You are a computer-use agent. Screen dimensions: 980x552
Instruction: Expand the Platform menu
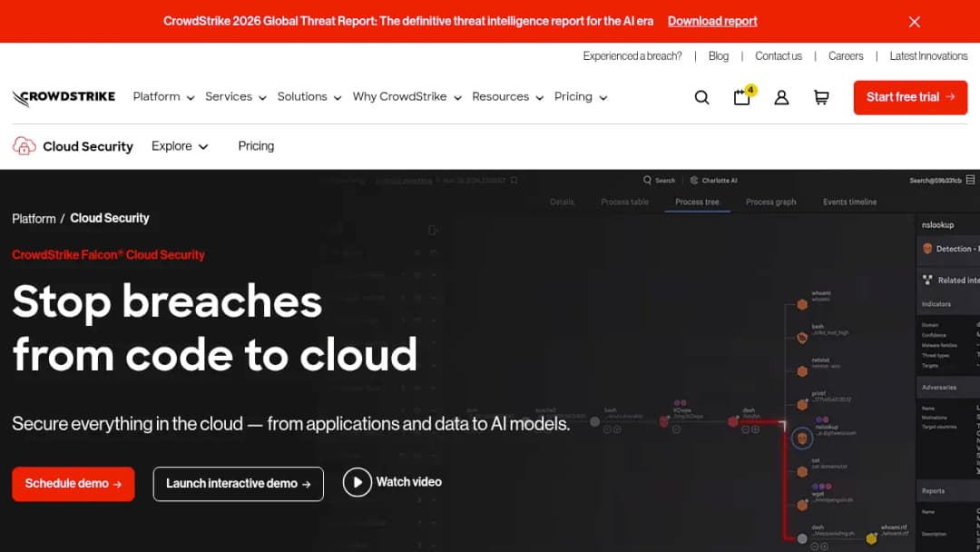point(163,97)
